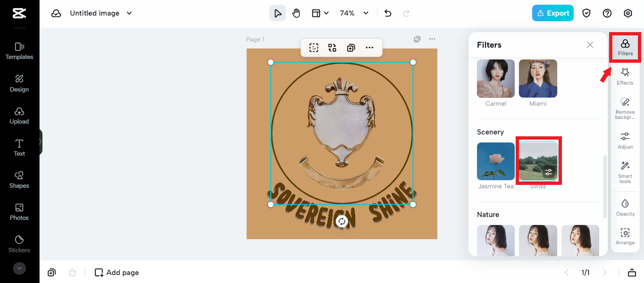
Task: Apply the first Nature filter thumbnail
Action: [496, 241]
